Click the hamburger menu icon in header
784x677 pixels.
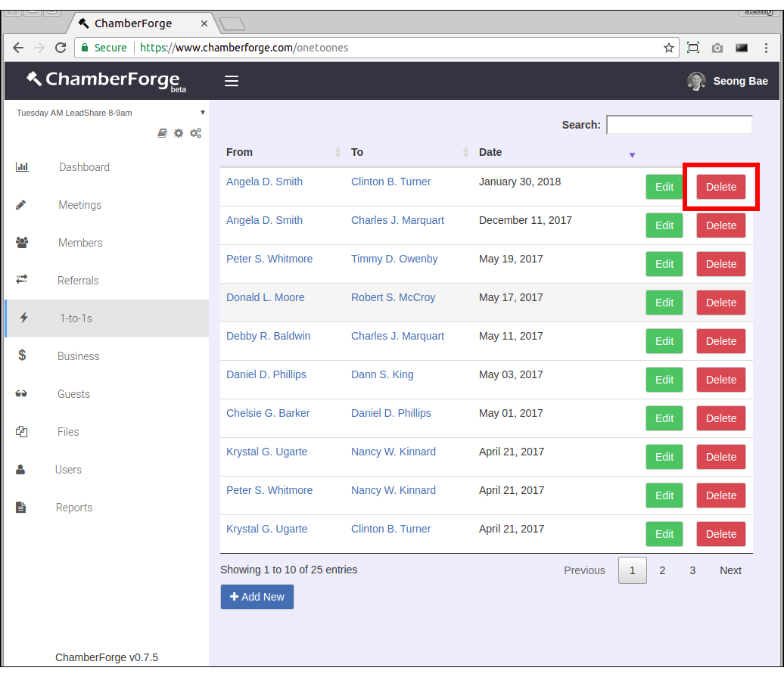[232, 81]
